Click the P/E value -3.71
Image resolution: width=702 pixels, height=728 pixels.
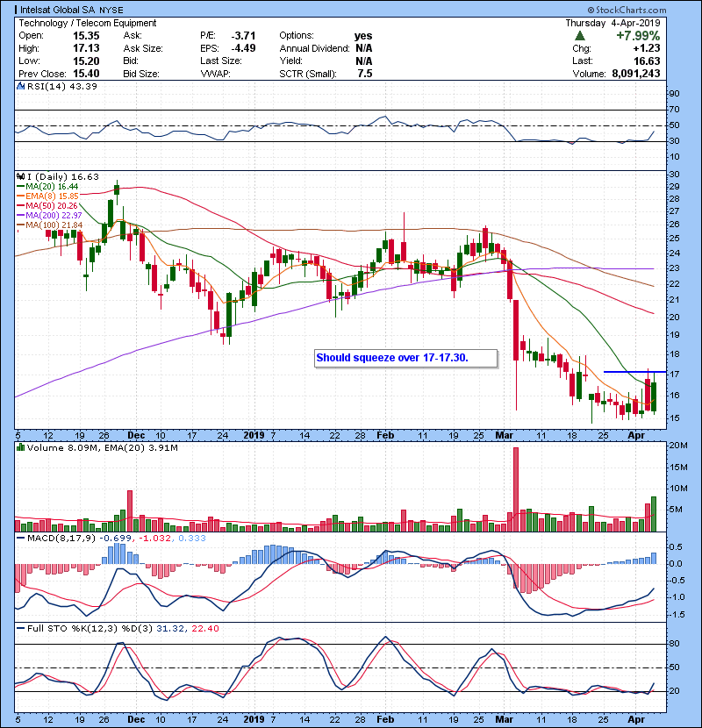243,36
